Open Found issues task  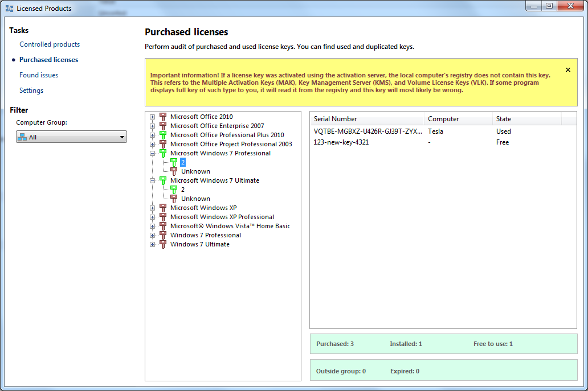[x=39, y=75]
